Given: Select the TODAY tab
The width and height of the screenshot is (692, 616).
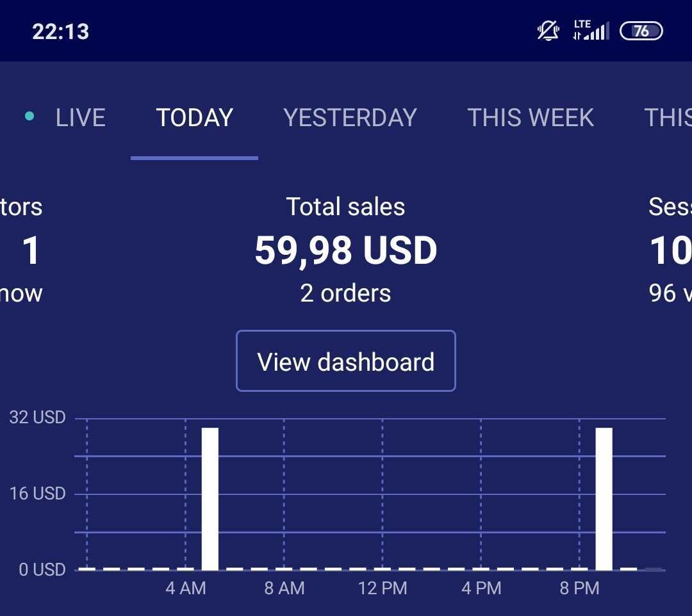Looking at the screenshot, I should (x=194, y=118).
